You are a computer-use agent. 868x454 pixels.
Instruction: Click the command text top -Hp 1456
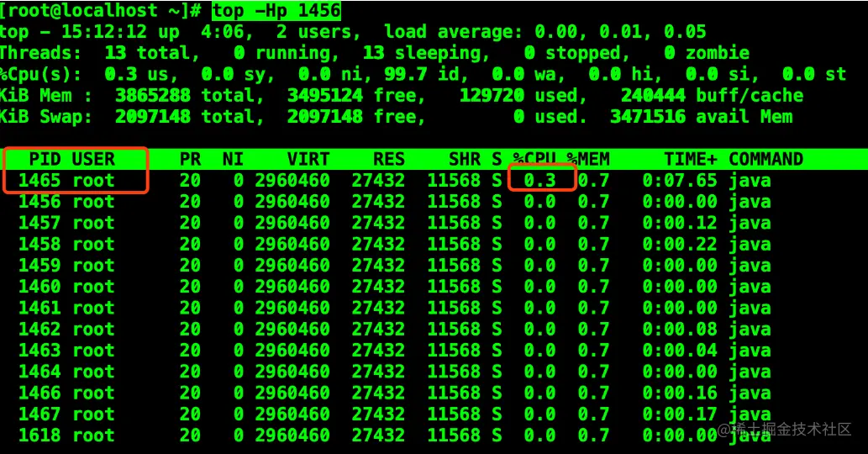(276, 11)
